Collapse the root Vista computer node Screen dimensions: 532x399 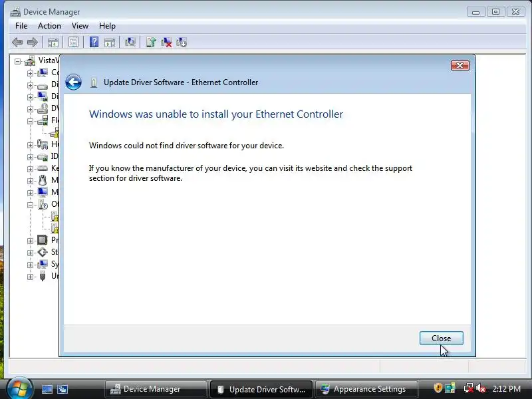click(x=18, y=62)
